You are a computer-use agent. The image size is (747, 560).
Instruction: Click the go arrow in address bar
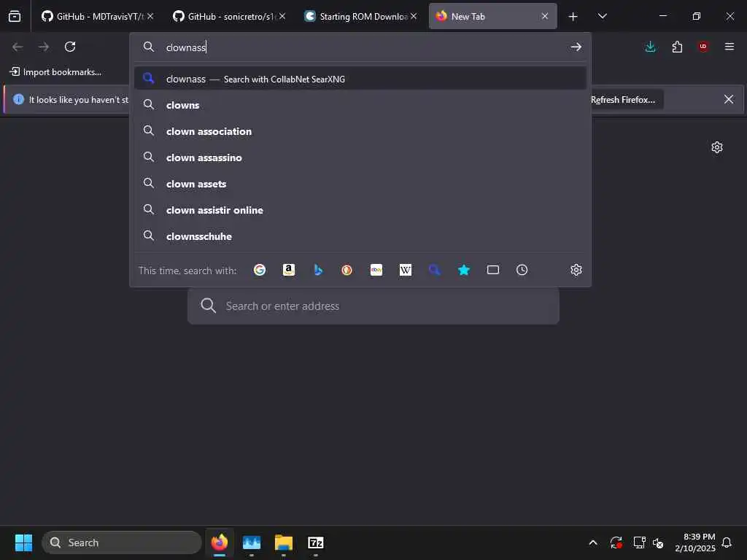(x=576, y=47)
